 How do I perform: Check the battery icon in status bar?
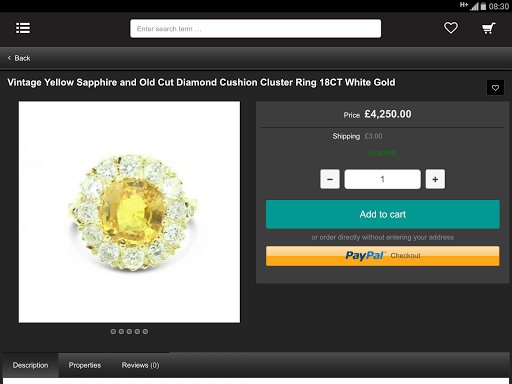coord(483,6)
